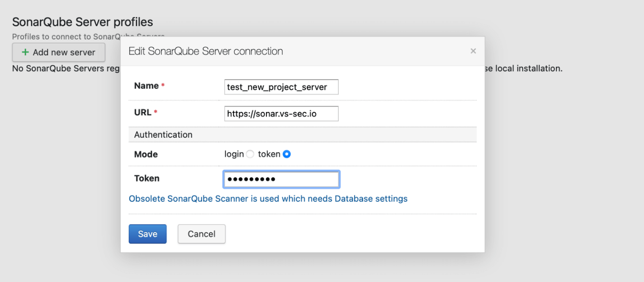Click Add new server button
644x282 pixels.
click(59, 52)
